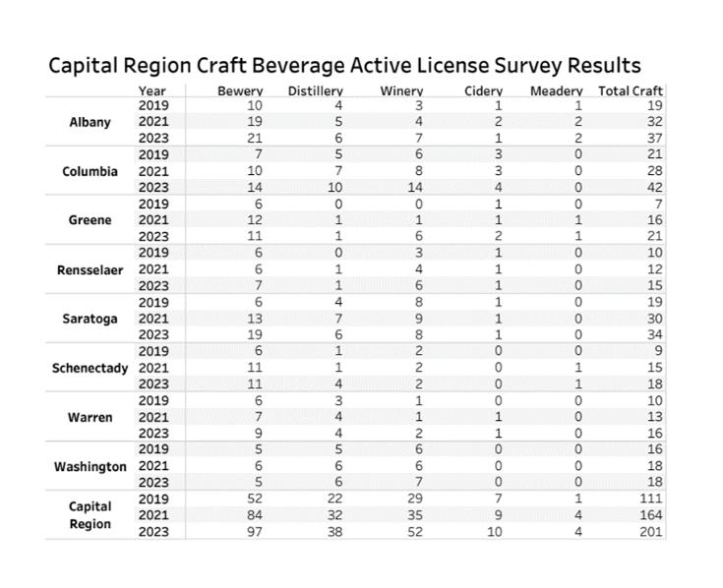This screenshot has width=723, height=588.
Task: Select the Cidery column header
Action: point(483,92)
